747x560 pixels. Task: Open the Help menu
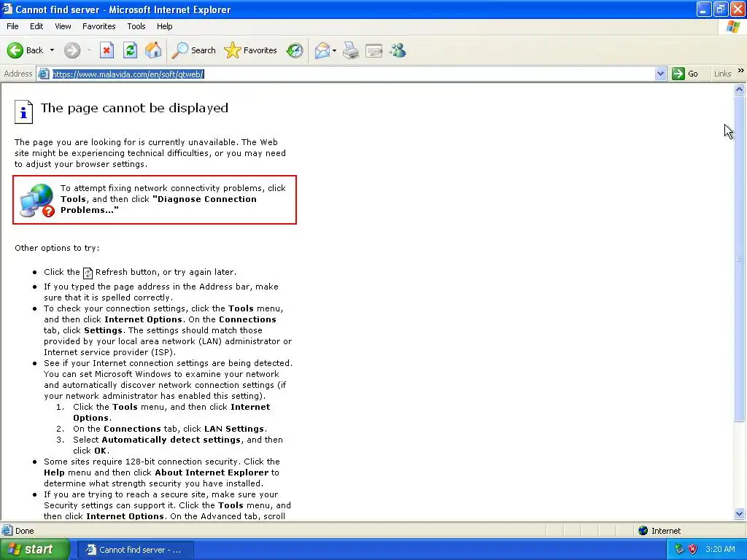pos(164,26)
